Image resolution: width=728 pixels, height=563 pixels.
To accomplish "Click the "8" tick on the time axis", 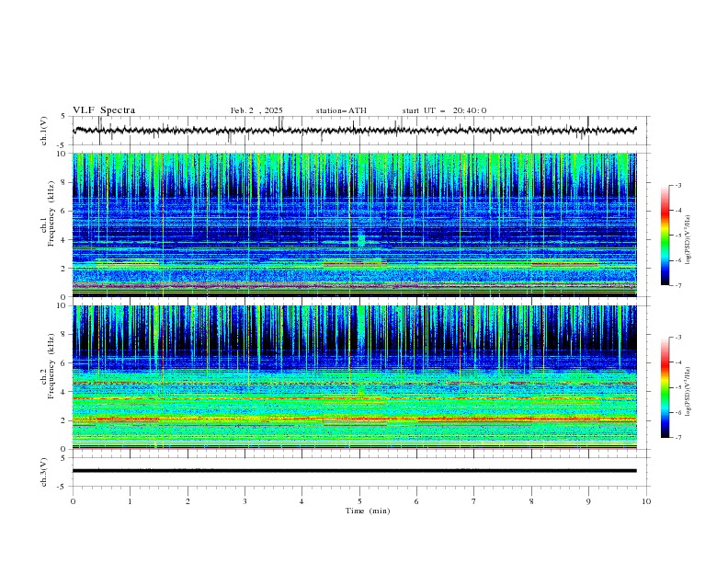I will point(531,501).
